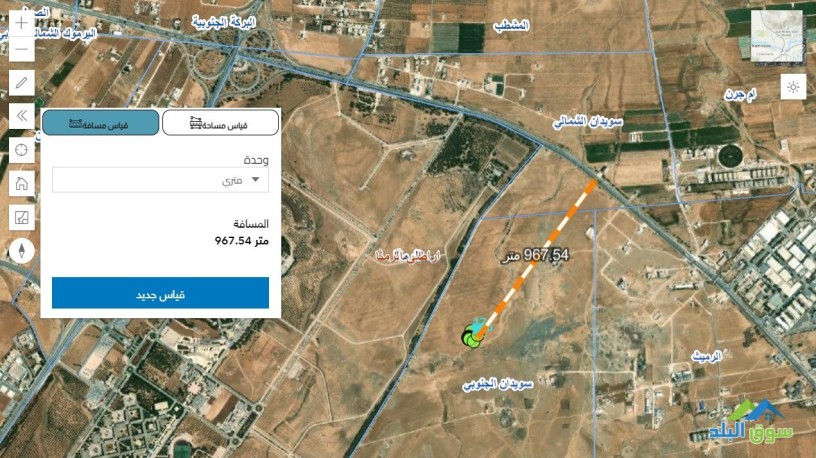Collapse panel with double-chevron icon
Screen dimensions: 816x458
pos(21,116)
